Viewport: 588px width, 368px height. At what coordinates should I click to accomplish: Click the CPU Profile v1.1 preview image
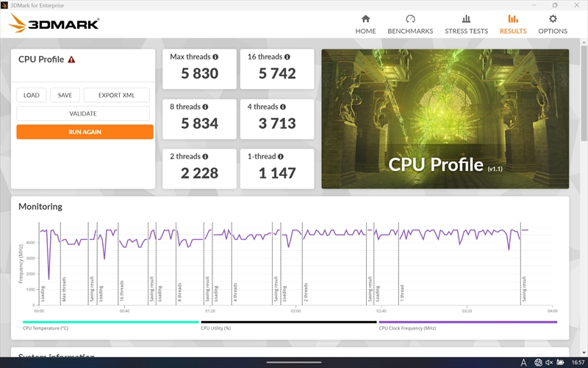(445, 118)
